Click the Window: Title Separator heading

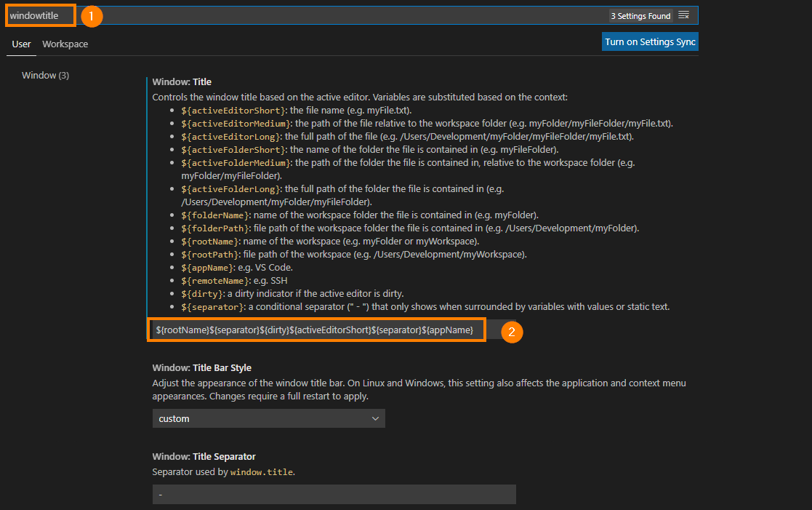(204, 457)
